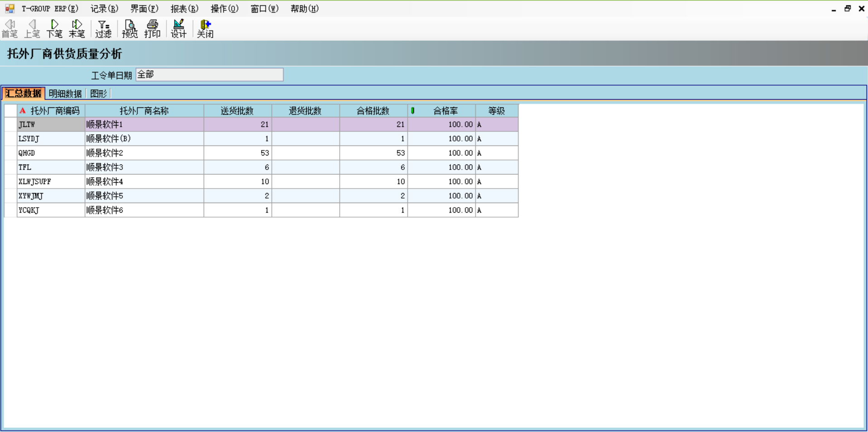The width and height of the screenshot is (868, 432).
Task: Sort by 托外厂商编码 column header
Action: pyautogui.click(x=51, y=111)
